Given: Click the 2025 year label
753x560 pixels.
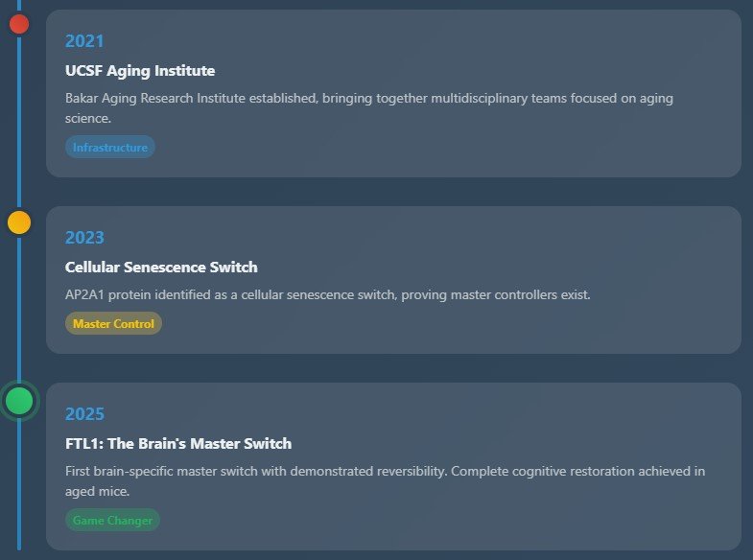Looking at the screenshot, I should point(84,414).
